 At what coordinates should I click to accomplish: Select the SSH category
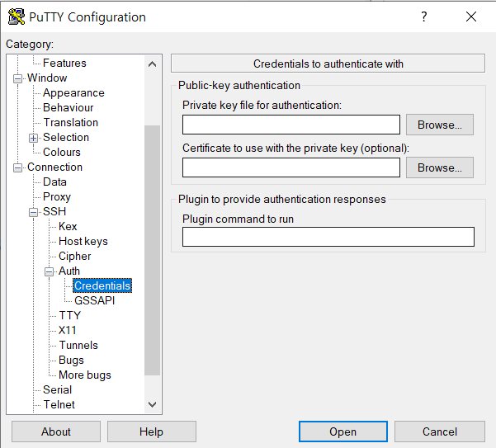pos(54,211)
